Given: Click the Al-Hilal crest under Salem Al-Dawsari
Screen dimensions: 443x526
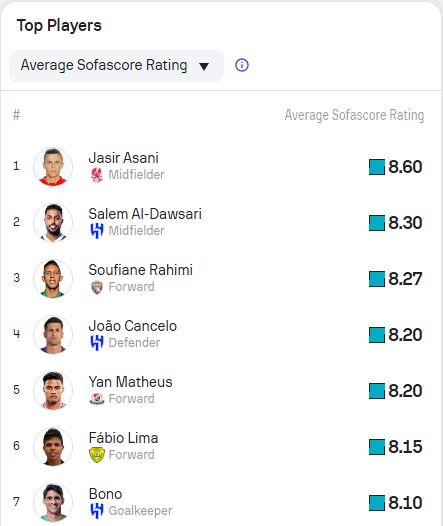Looking at the screenshot, I should click(x=97, y=231).
